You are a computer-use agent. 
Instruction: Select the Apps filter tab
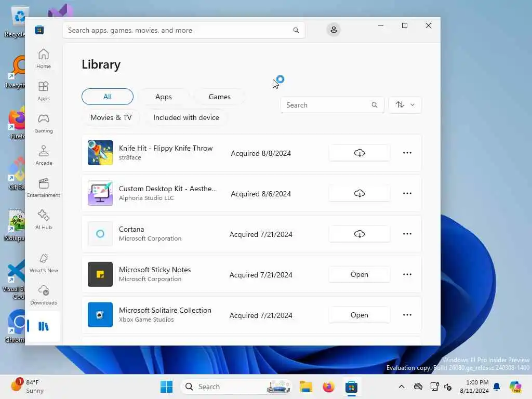(x=164, y=97)
